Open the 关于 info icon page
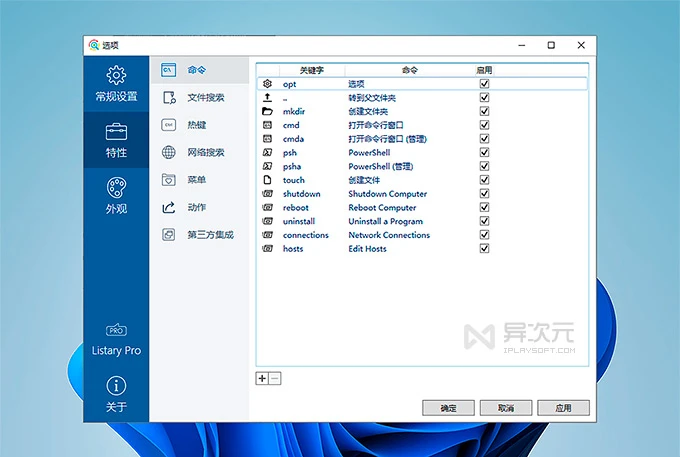The height and width of the screenshot is (457, 680). point(116,386)
